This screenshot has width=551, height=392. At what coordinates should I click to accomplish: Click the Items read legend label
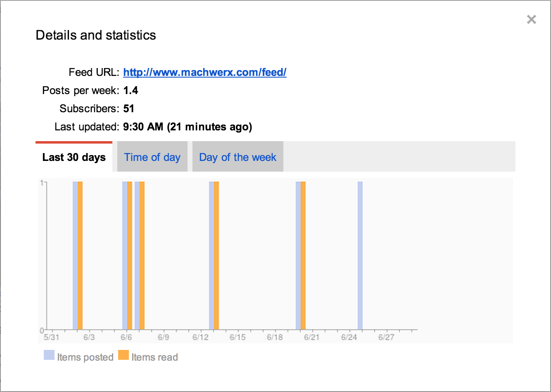pos(154,357)
